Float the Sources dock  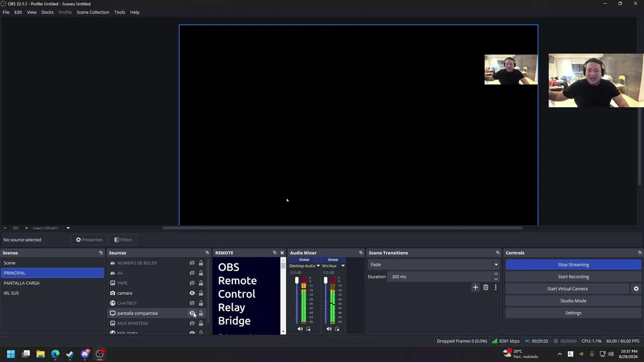coord(207,253)
